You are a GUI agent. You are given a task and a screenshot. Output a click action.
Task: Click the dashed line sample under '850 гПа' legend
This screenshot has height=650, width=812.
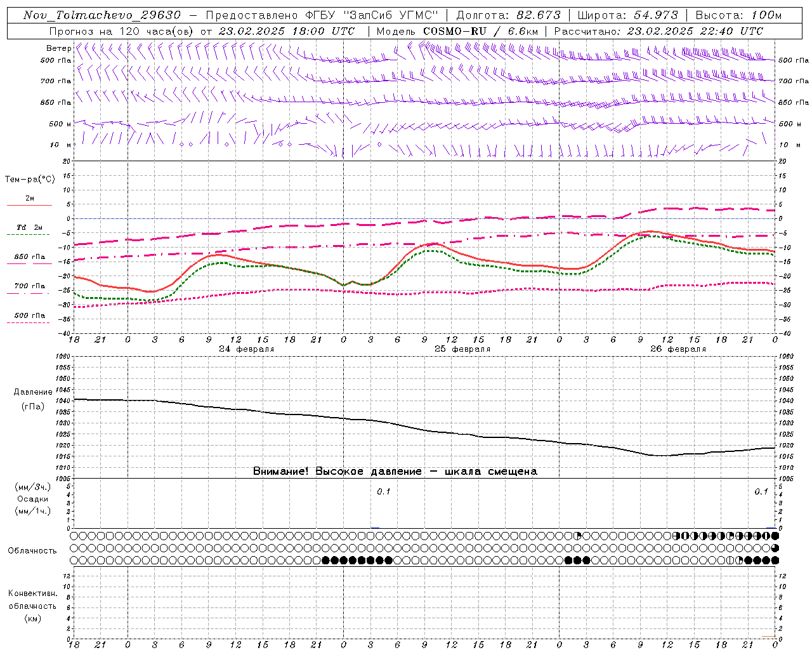point(29,264)
